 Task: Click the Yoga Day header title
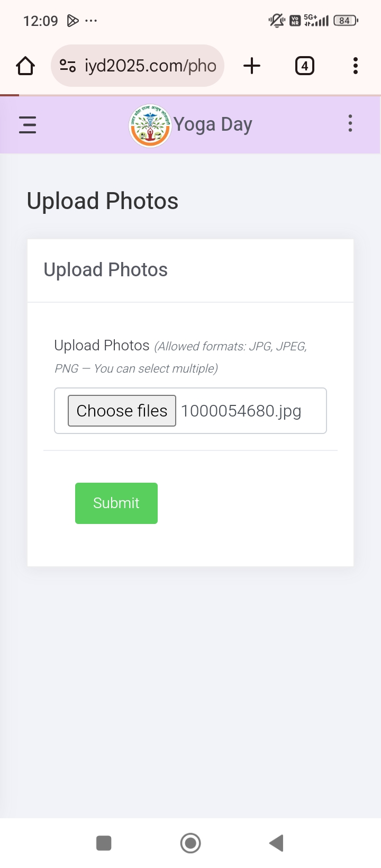(x=213, y=125)
